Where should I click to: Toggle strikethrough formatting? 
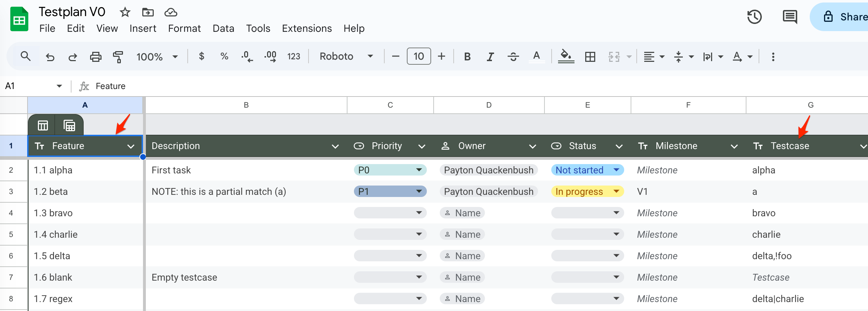point(513,56)
